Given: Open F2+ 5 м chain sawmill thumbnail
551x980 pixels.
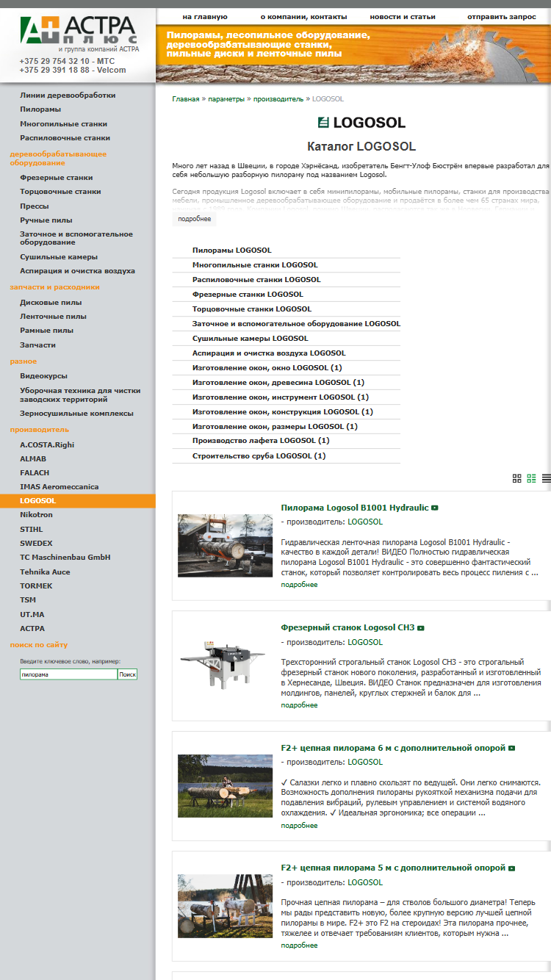Looking at the screenshot, I should [225, 906].
